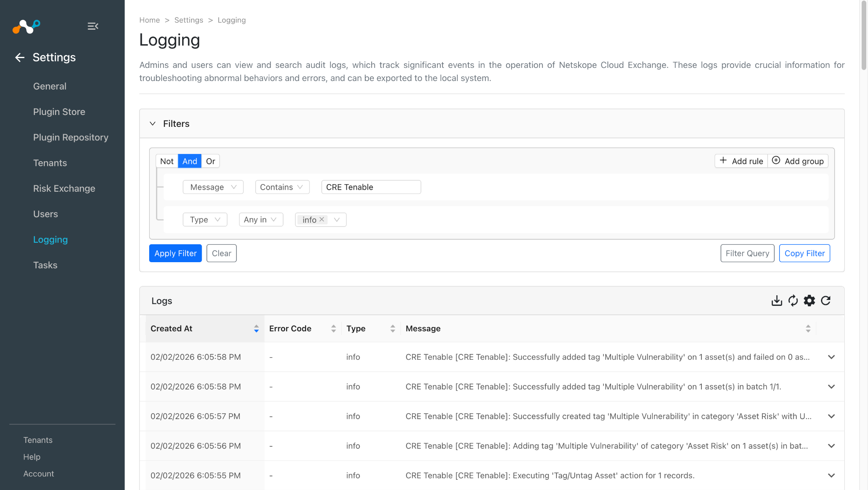Open Tenants link at sidebar bottom
This screenshot has width=868, height=490.
pyautogui.click(x=38, y=440)
